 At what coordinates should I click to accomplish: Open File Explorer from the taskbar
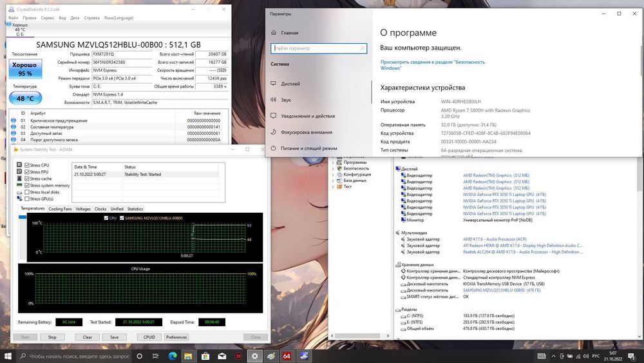coord(188,356)
